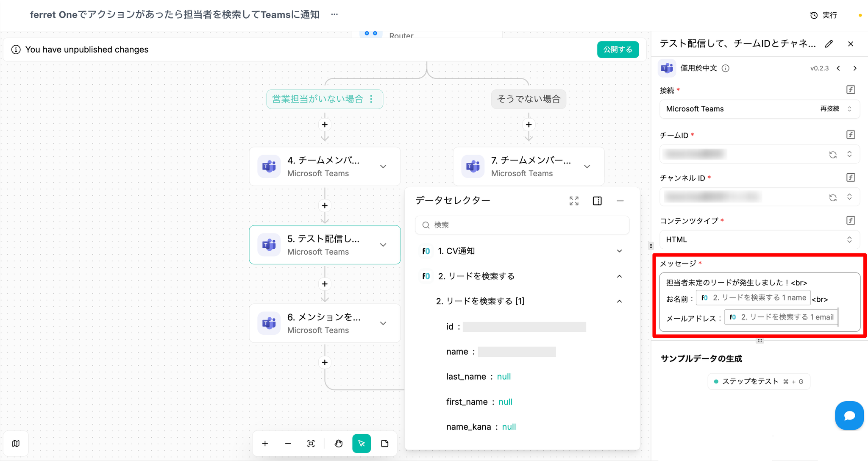868x461 pixels.
Task: Toggle dynamic value icon for Connection field
Action: click(x=851, y=90)
